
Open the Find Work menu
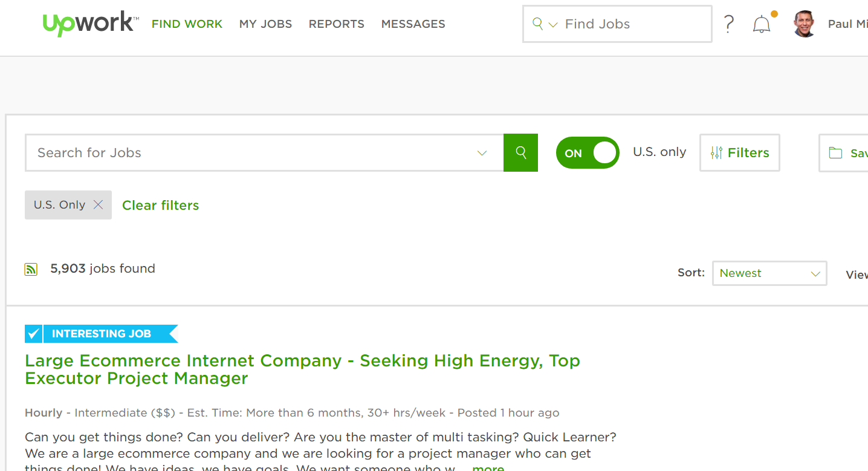(187, 24)
